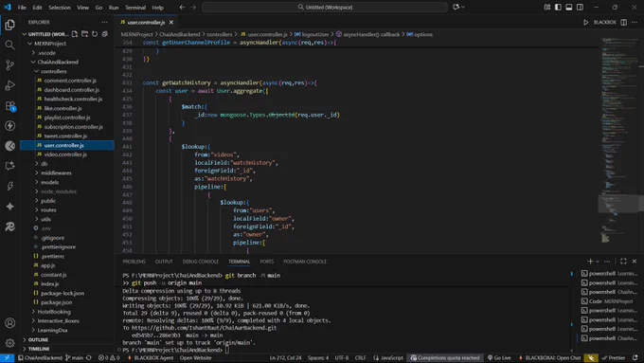Maximize the terminal panel size
Viewport: 644px width, 363px height.
(623, 261)
